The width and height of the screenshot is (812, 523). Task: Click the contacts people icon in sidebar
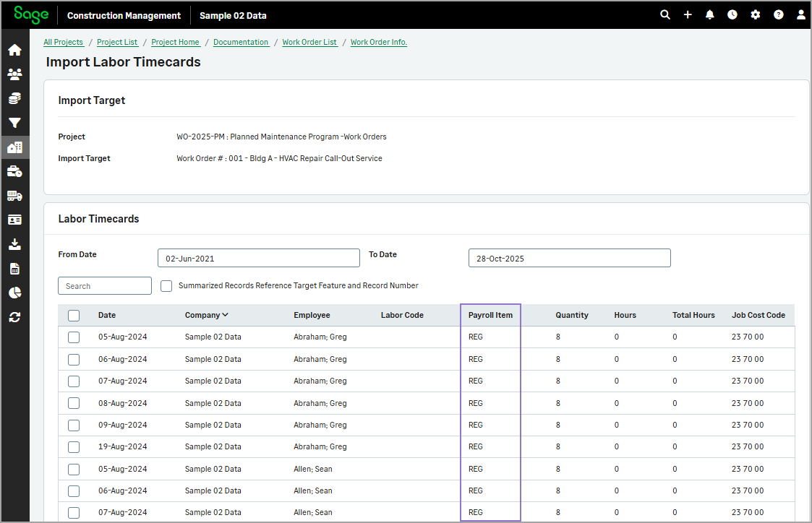(14, 74)
